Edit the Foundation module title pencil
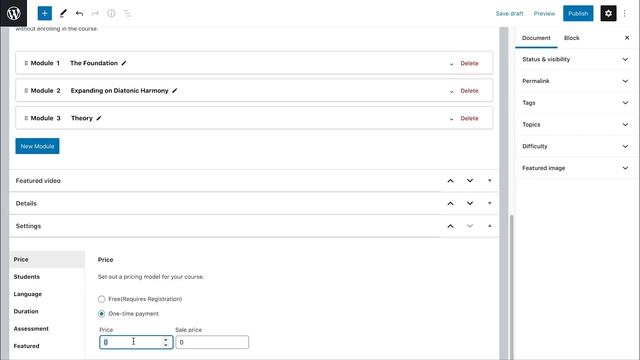Image resolution: width=640 pixels, height=360 pixels. [124, 63]
